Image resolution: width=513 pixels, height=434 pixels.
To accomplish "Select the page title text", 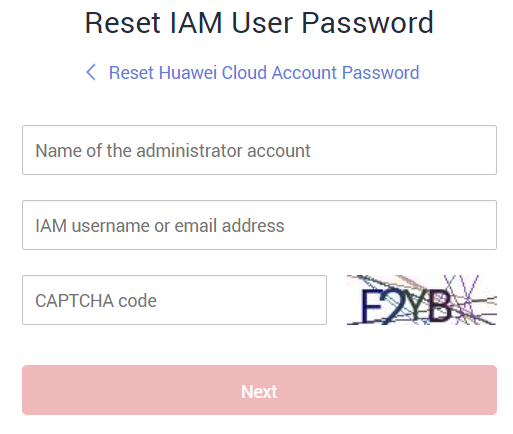I will tap(259, 22).
